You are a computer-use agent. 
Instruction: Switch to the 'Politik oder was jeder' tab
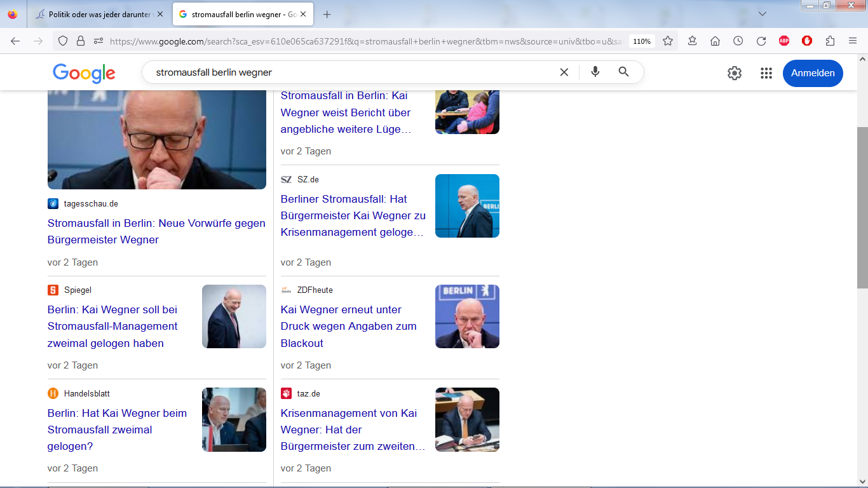click(95, 14)
